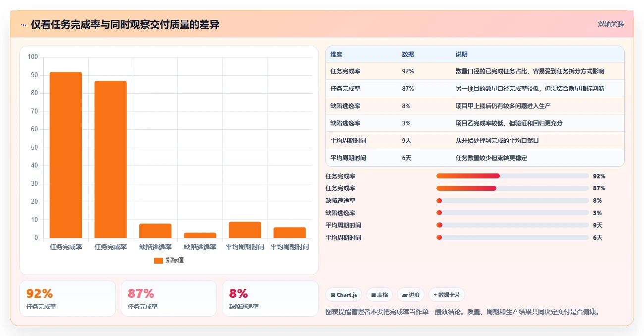Click the 平均周期时间 chart bar valued 6

[x=289, y=232]
